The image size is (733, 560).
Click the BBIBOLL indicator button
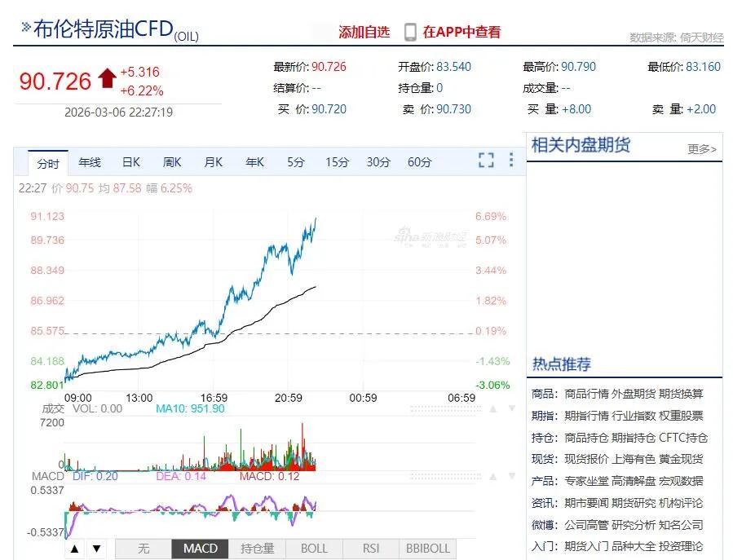click(427, 549)
